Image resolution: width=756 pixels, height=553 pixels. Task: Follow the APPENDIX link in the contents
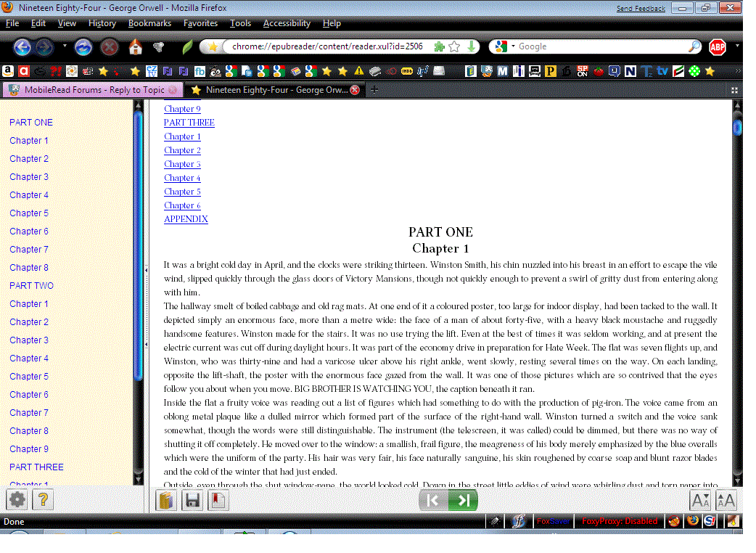186,219
